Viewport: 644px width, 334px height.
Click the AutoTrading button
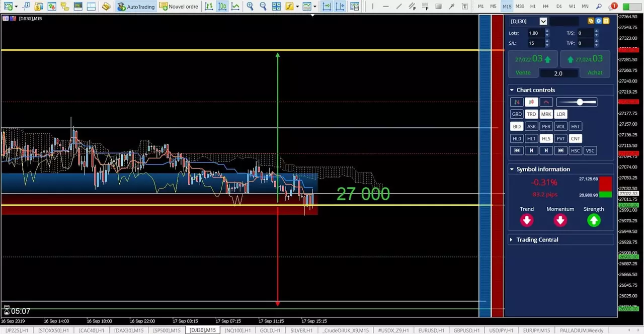136,7
